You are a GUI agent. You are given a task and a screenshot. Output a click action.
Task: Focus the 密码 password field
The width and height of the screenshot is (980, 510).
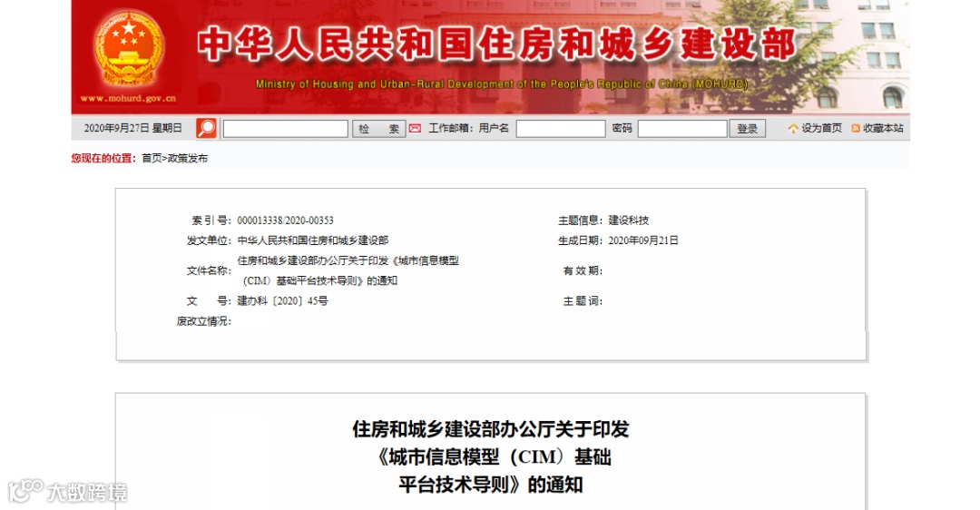(682, 129)
